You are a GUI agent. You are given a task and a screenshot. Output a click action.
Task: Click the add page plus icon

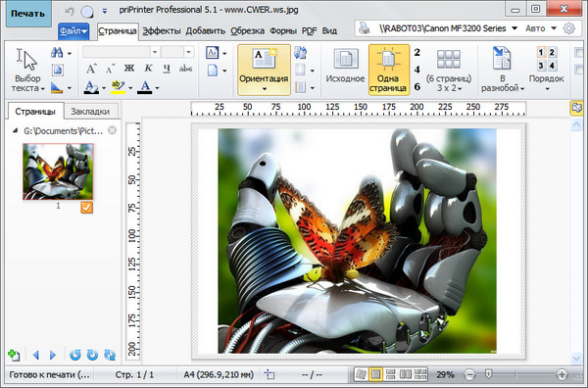pos(14,355)
